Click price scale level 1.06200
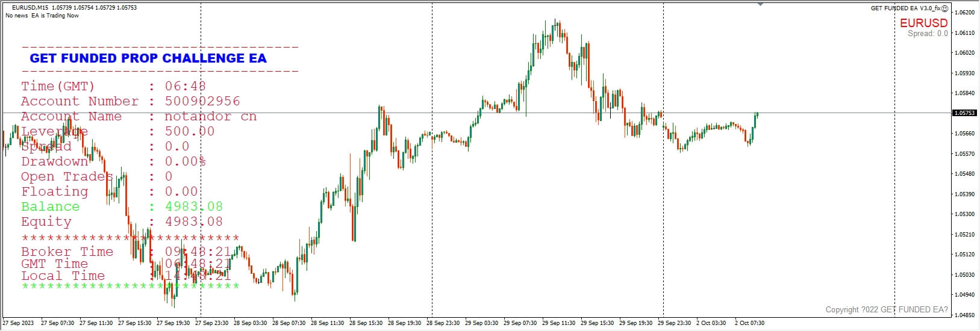This screenshot has height=331, width=980. pos(965,12)
